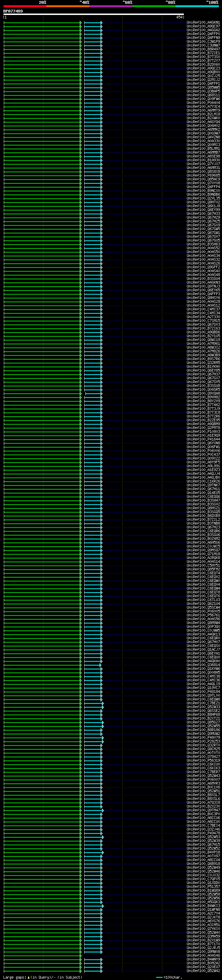This screenshot has height=980, width=222.
Task: Select hit UniRef100_Q19VC7
Action: tap(203, 688)
